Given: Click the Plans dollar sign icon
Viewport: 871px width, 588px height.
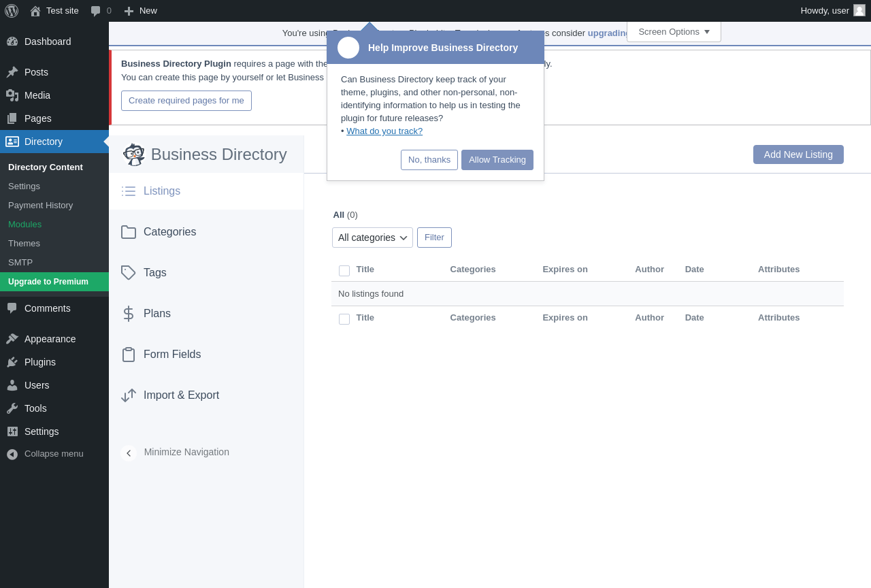Looking at the screenshot, I should 129,314.
